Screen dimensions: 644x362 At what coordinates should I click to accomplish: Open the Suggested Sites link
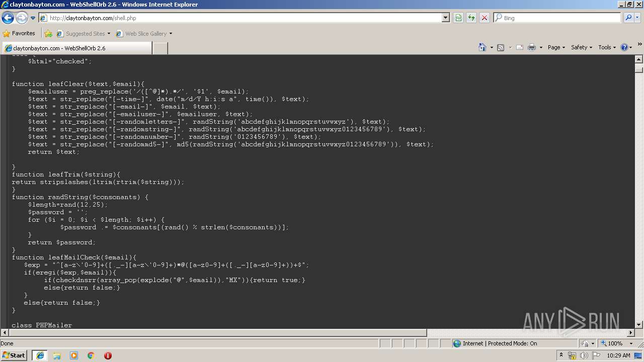[x=83, y=34]
